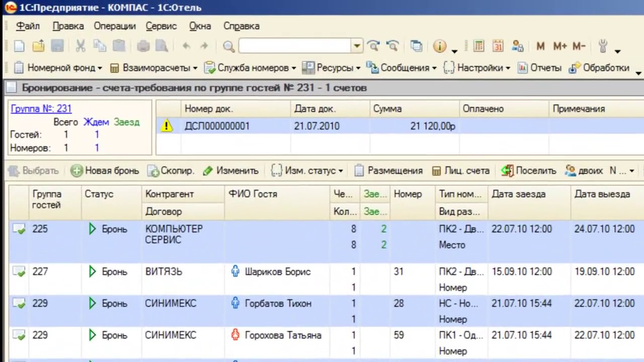The width and height of the screenshot is (644, 362).
Task: Open the Изм. статус dropdown
Action: click(x=307, y=171)
